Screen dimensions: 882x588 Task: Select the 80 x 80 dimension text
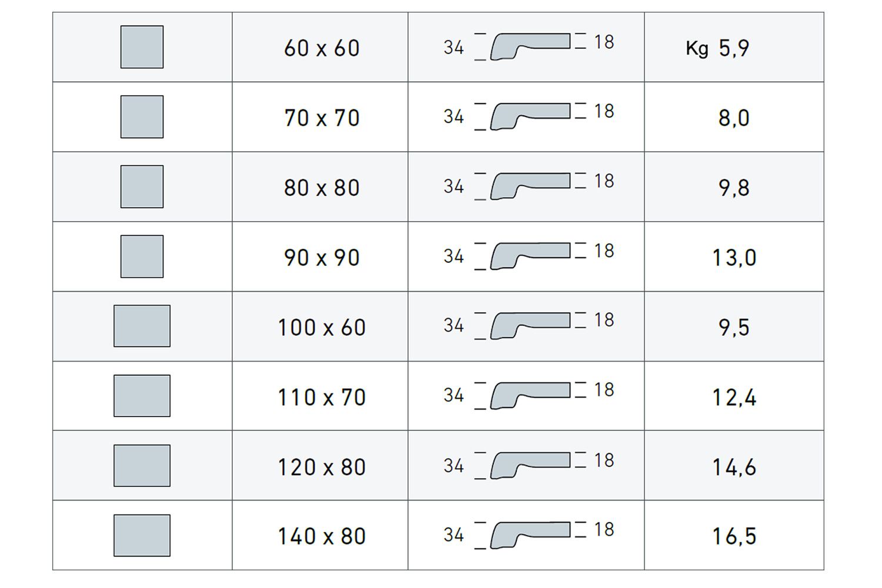pyautogui.click(x=322, y=188)
